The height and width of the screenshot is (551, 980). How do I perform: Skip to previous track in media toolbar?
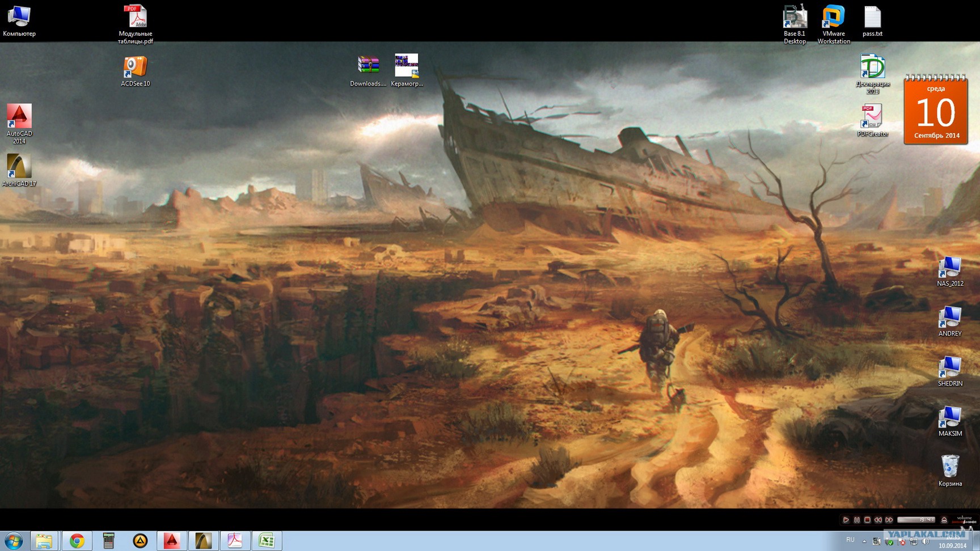pyautogui.click(x=878, y=520)
